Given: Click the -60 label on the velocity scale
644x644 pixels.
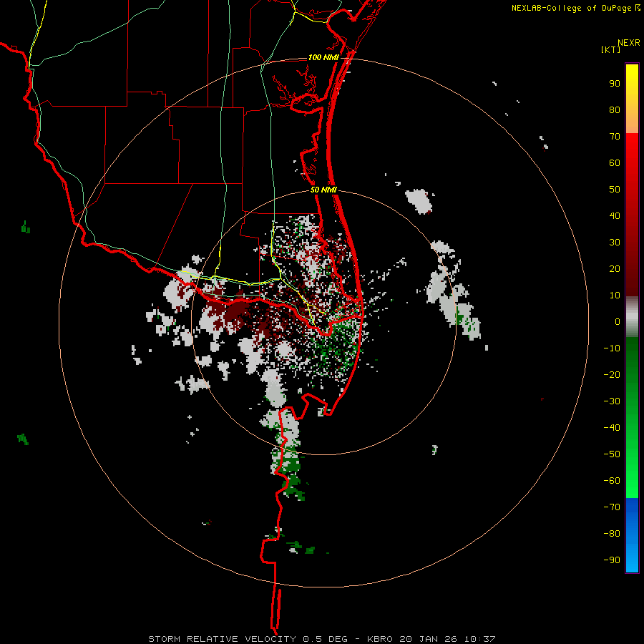Looking at the screenshot, I should pyautogui.click(x=612, y=481).
